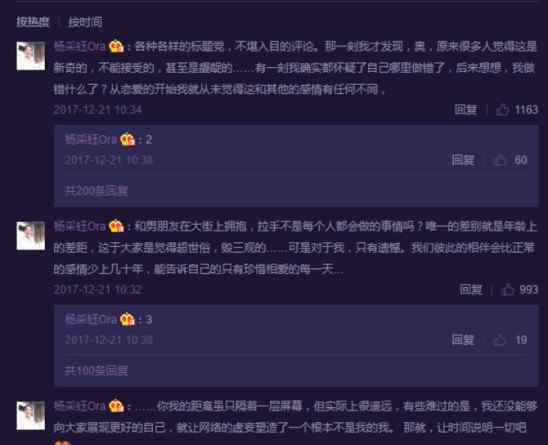This screenshot has width=548, height=445.
Task: Like the reply with 60 likes
Action: click(x=500, y=160)
